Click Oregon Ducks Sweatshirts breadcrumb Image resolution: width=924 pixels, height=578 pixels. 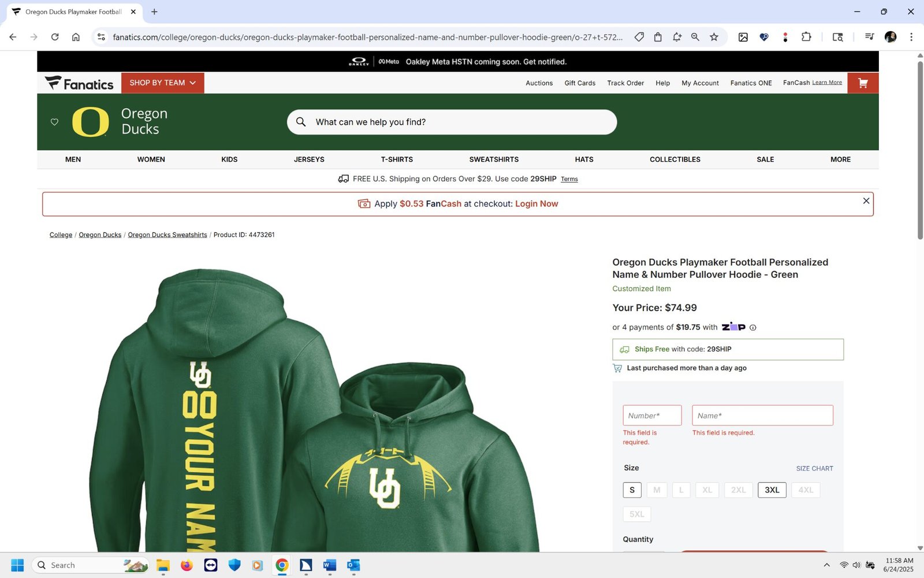pyautogui.click(x=167, y=235)
